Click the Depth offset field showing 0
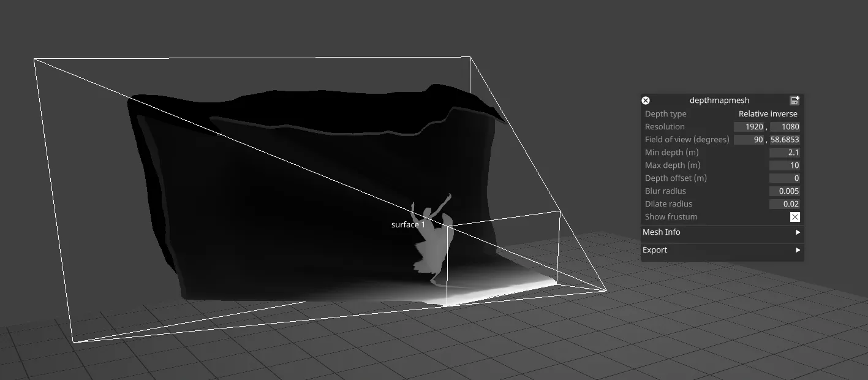Viewport: 868px width, 380px height. 785,178
